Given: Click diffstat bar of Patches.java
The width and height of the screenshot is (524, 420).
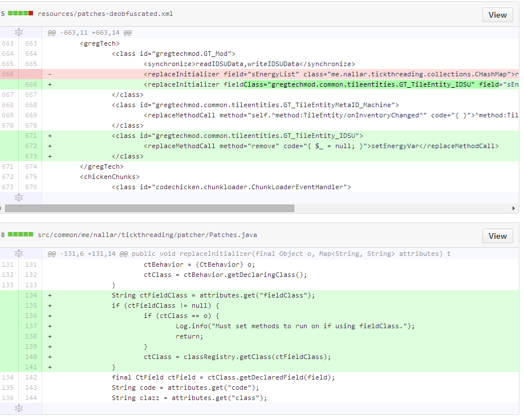Looking at the screenshot, I should tap(21, 235).
